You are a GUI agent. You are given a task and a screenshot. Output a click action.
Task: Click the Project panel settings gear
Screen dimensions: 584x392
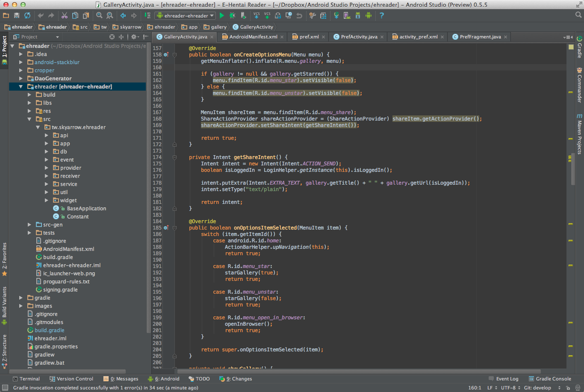pos(134,37)
